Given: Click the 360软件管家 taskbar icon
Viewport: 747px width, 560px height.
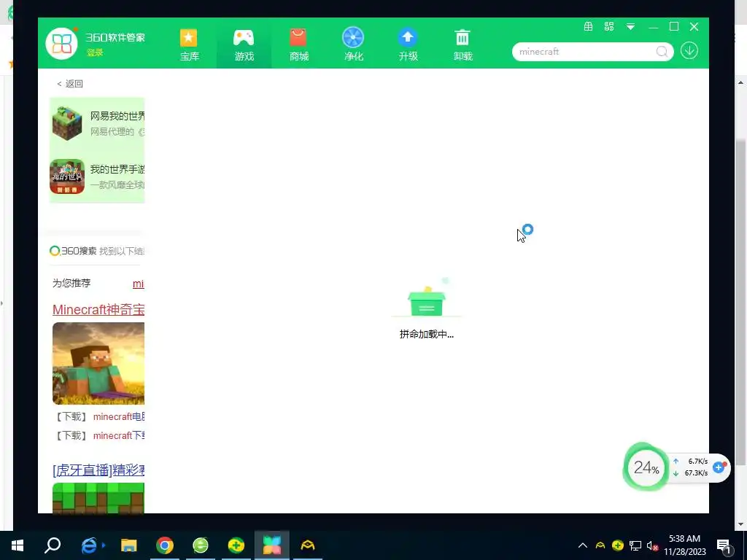Looking at the screenshot, I should click(x=272, y=545).
